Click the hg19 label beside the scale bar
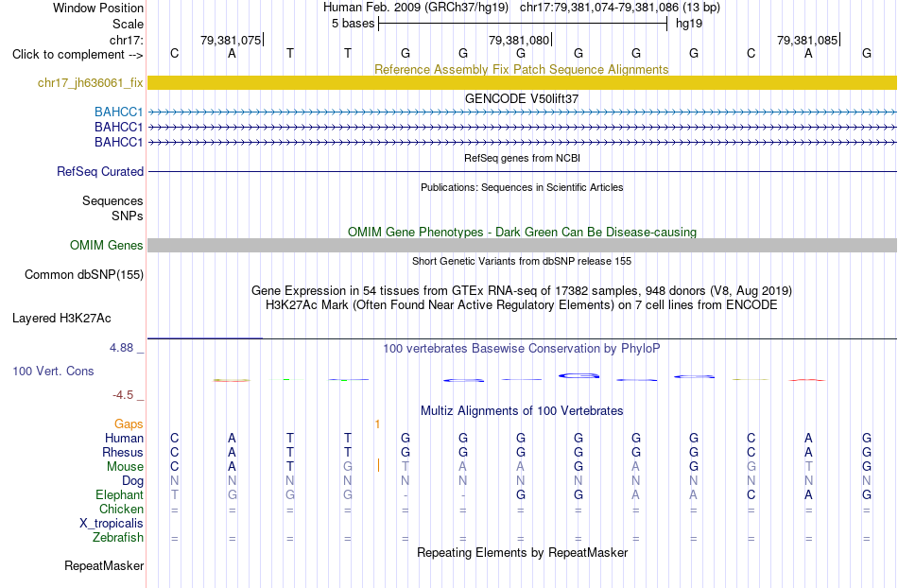This screenshot has width=898, height=588. tap(689, 24)
